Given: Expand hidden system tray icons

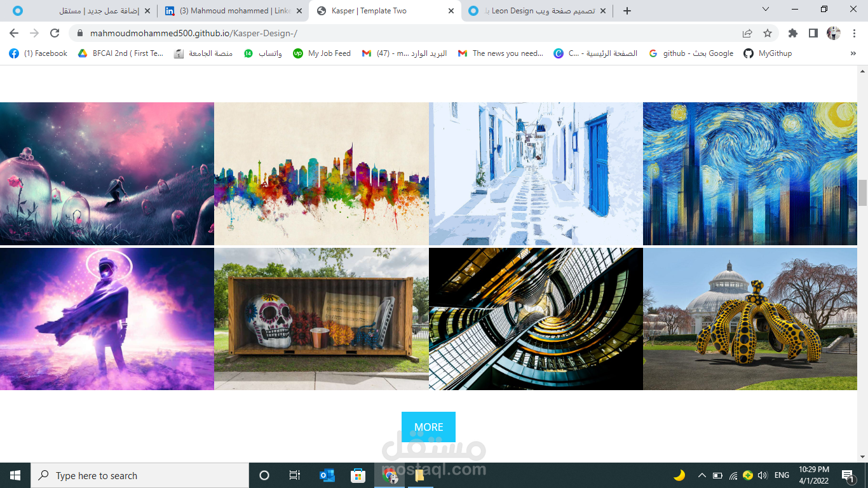Looking at the screenshot, I should click(702, 475).
